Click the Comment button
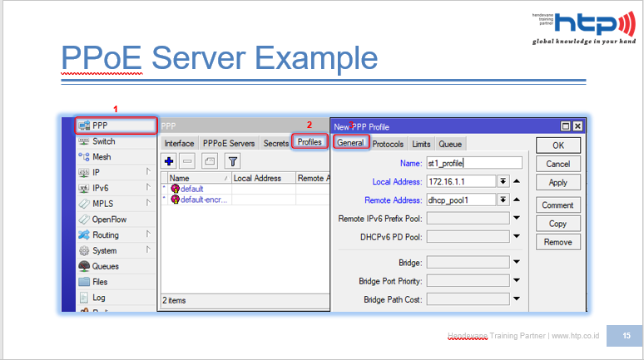Screen dimensions: 644x360 (558, 205)
